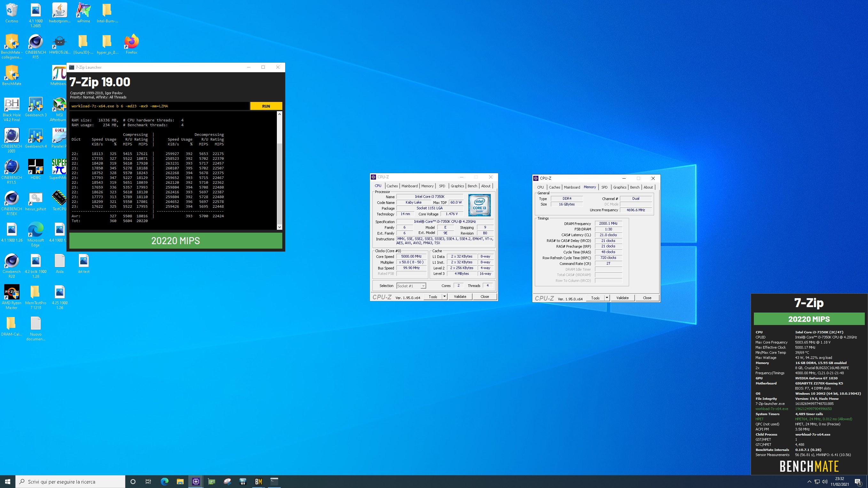The image size is (868, 488).
Task: Launch Firefox from the desktop
Action: pyautogui.click(x=131, y=44)
